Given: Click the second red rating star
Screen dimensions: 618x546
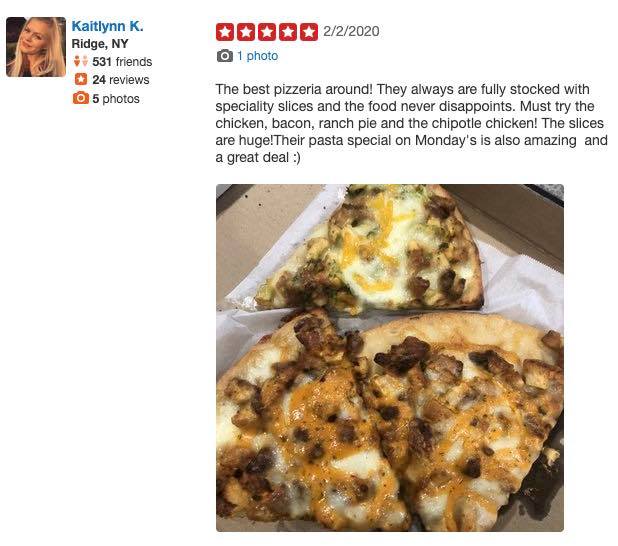Looking at the screenshot, I should (246, 32).
